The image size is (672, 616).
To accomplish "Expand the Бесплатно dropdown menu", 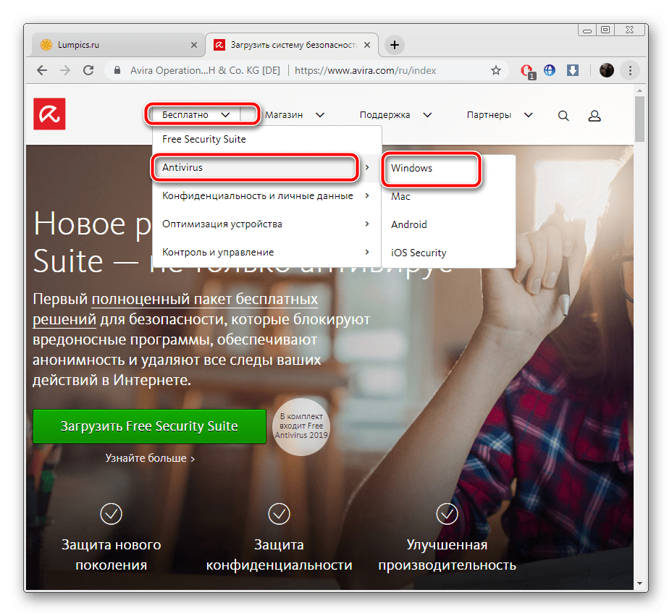I will click(196, 114).
